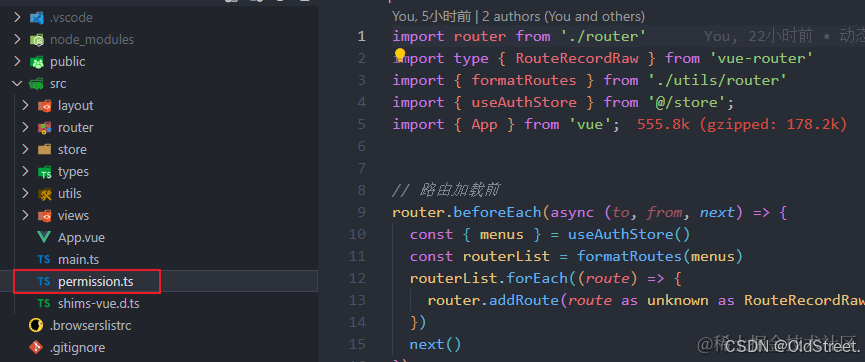Expand the public folder chevron
This screenshot has height=362, width=865.
pyautogui.click(x=17, y=62)
